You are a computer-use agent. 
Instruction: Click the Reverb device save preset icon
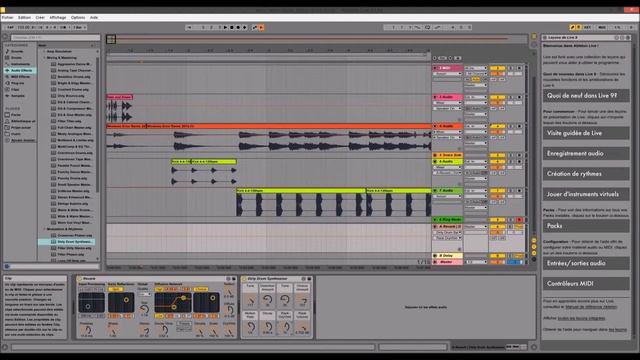click(x=234, y=279)
